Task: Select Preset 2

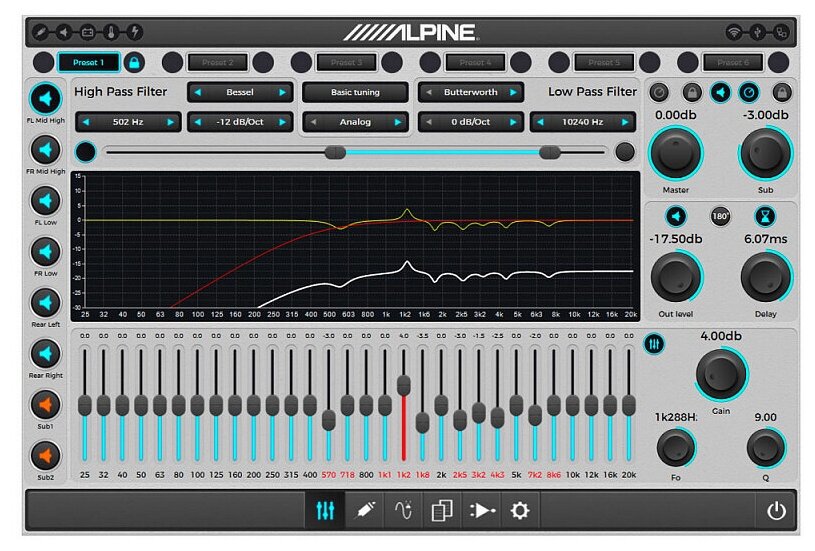Action: tap(217, 62)
